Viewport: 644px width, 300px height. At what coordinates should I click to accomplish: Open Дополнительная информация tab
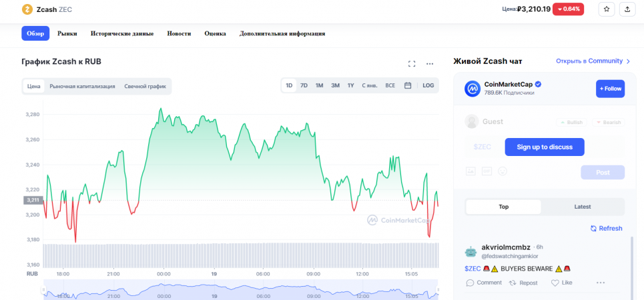[282, 33]
